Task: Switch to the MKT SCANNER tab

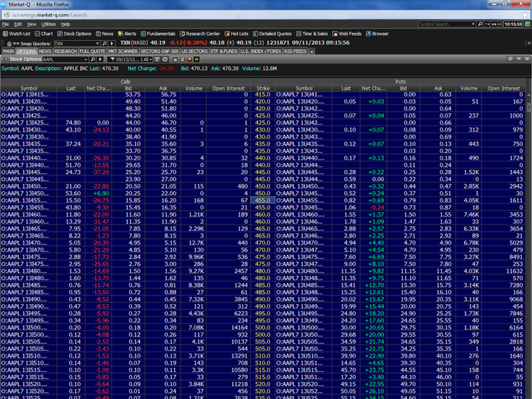Action: 123,51
